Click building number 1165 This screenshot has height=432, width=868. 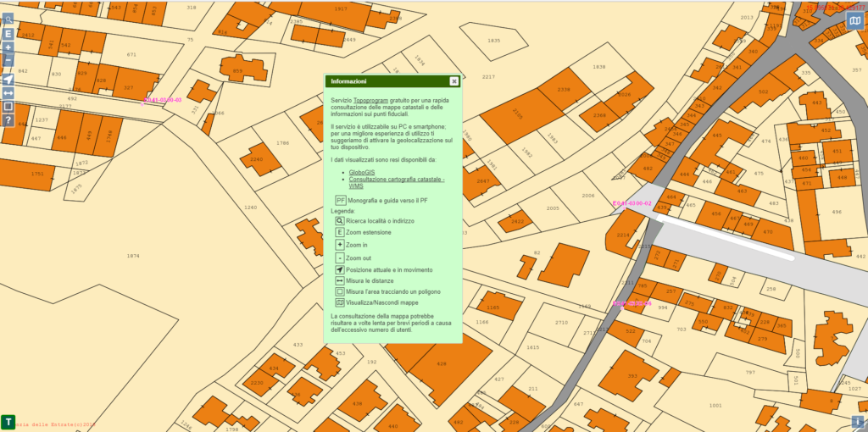point(492,307)
